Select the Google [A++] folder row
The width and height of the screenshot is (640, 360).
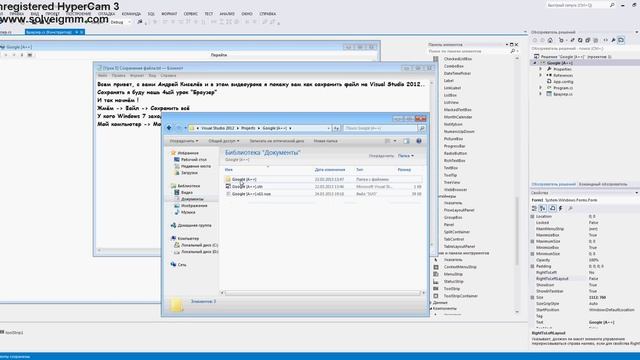click(x=323, y=179)
